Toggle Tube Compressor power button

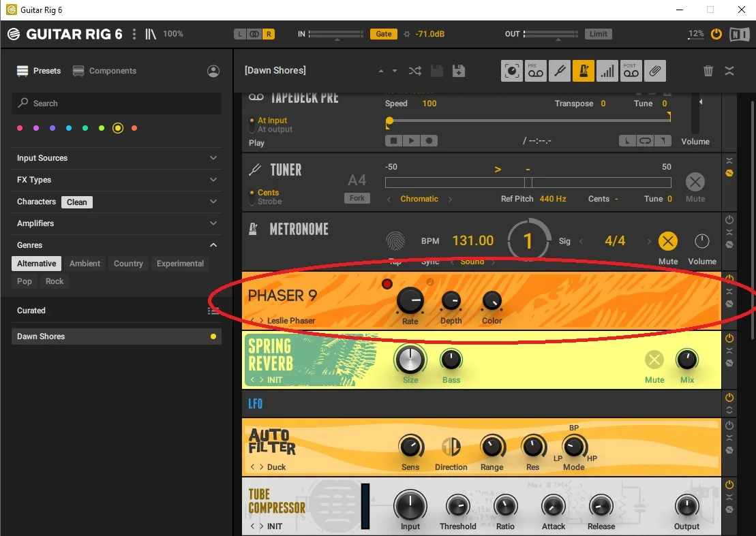(x=729, y=484)
